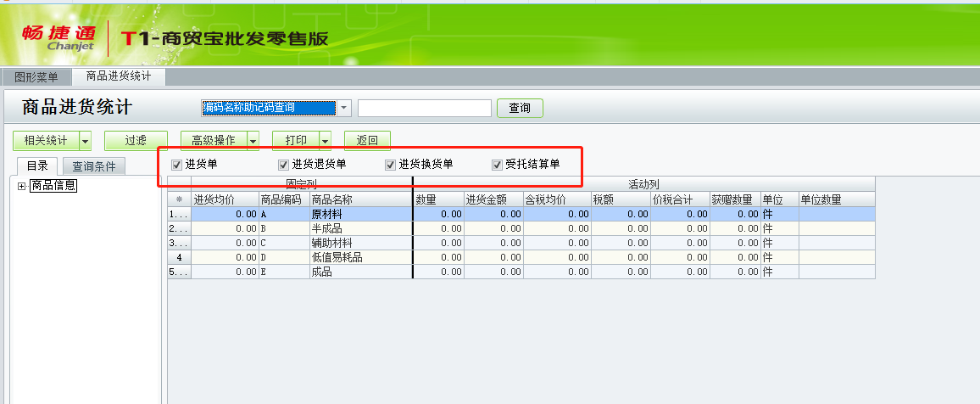The image size is (980, 404).
Task: Click the asterisk grid corner selector cell
Action: coord(180,199)
